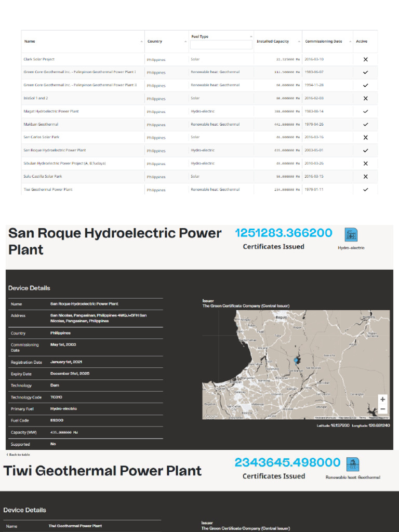Click the active checkmark for Tiwi Geothermal Power Plant row
This screenshot has width=399, height=532.
pyautogui.click(x=365, y=189)
